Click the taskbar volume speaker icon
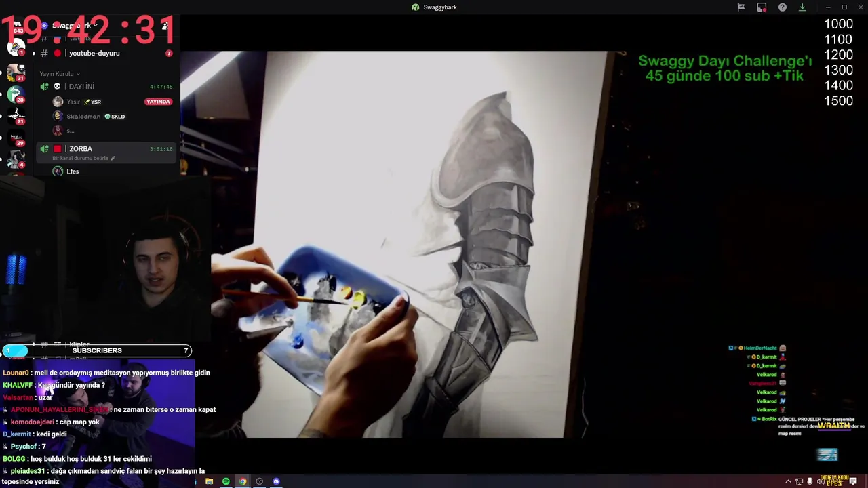The image size is (868, 488). tap(821, 482)
